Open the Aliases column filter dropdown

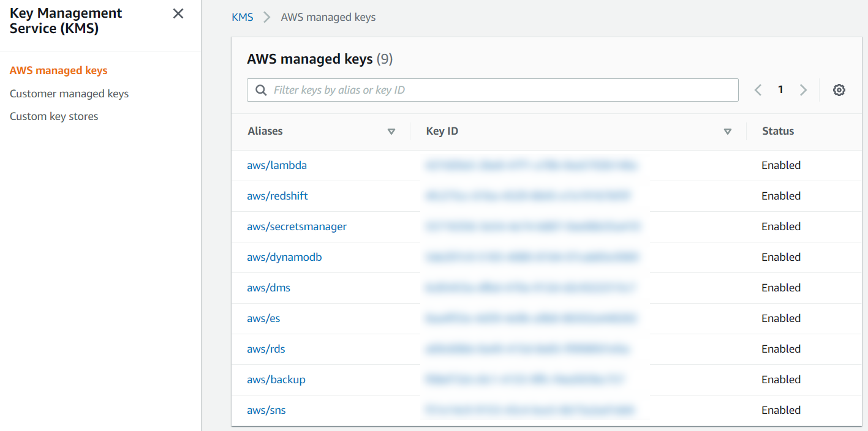(x=391, y=131)
